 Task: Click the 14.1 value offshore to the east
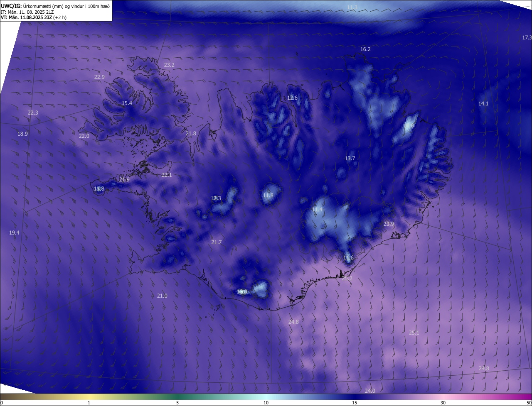click(483, 103)
